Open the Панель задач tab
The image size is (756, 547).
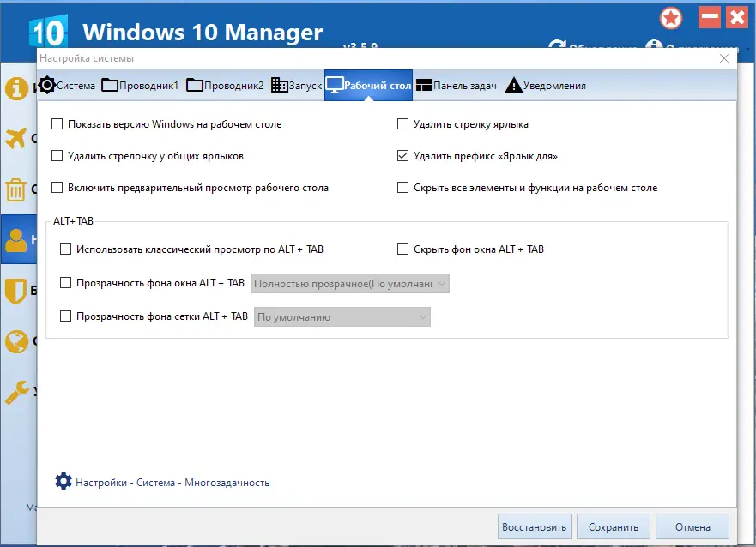pos(457,85)
